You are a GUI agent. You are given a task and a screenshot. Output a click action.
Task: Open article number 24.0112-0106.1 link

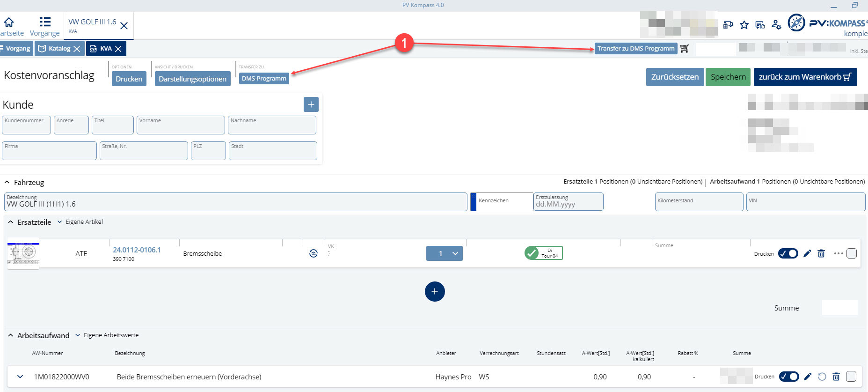pos(137,250)
